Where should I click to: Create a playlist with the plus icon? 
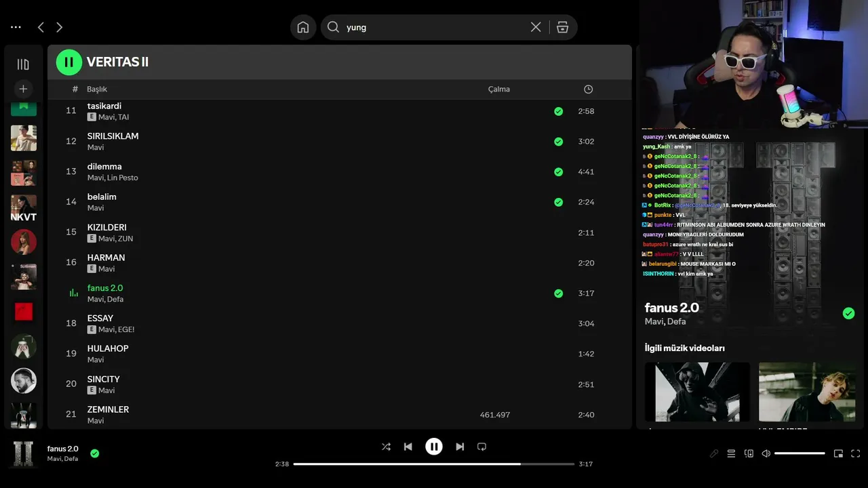point(23,89)
